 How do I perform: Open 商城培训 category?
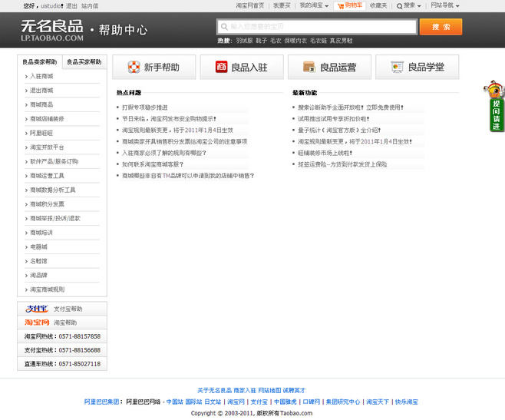[x=41, y=233]
